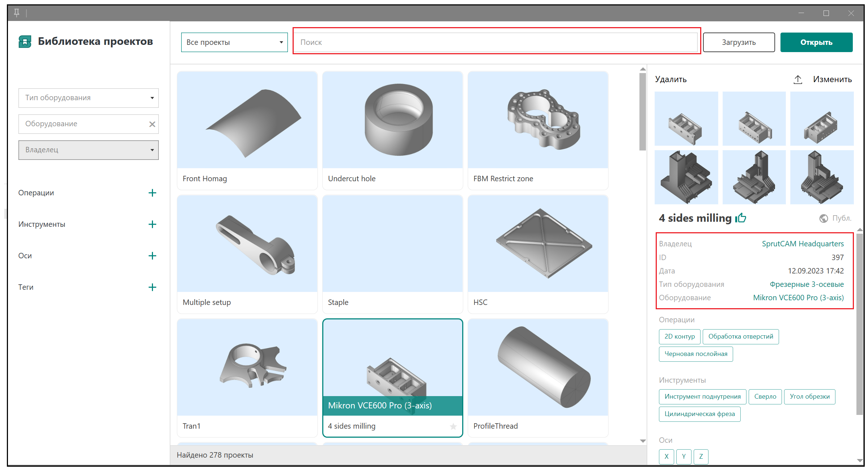Screen dimensions: 868x467
Task: Open the Все проекты dropdown
Action: 234,42
